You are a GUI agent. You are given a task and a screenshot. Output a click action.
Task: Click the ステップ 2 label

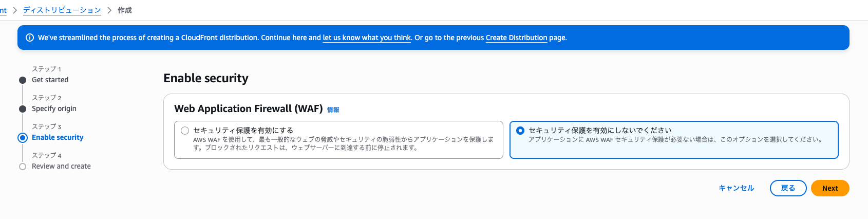click(x=46, y=98)
